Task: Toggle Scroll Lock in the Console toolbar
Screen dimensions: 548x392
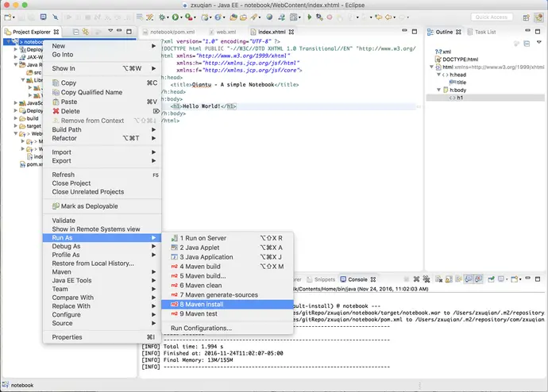Action: point(450,279)
